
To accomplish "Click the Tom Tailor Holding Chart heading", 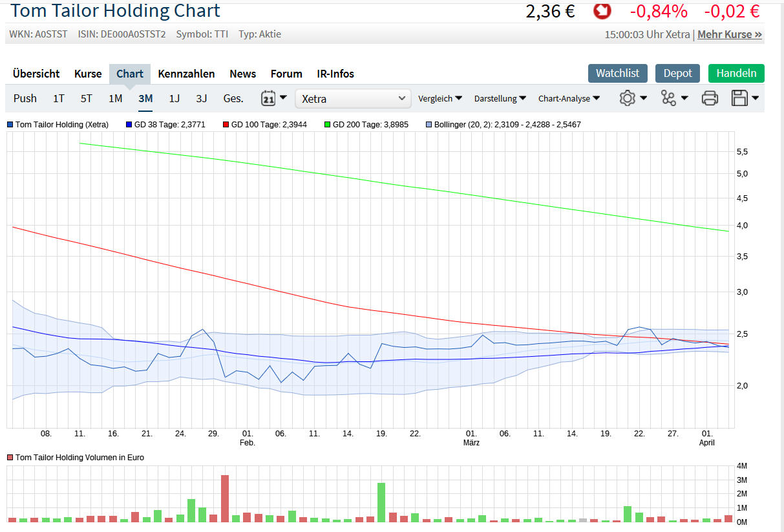I will point(115,10).
